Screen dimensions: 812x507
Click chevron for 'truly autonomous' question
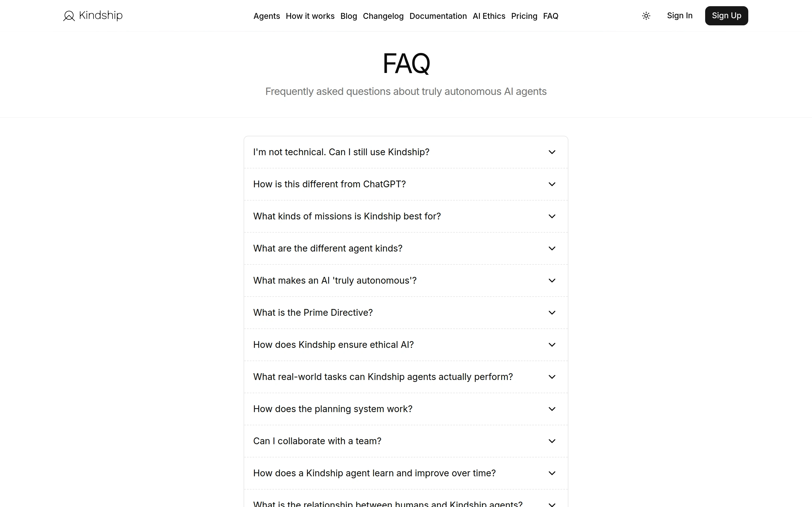[x=551, y=281]
